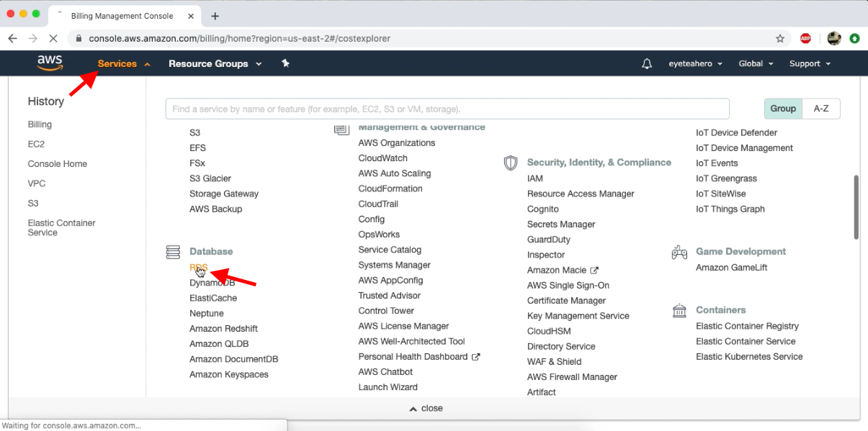Open S3 Glacier service
Viewport: 868px width, 431px height.
point(210,178)
